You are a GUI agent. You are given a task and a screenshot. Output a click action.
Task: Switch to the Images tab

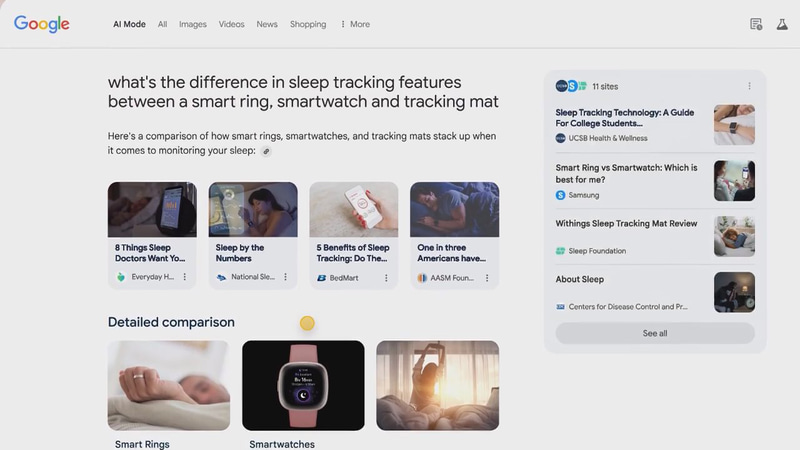[192, 24]
